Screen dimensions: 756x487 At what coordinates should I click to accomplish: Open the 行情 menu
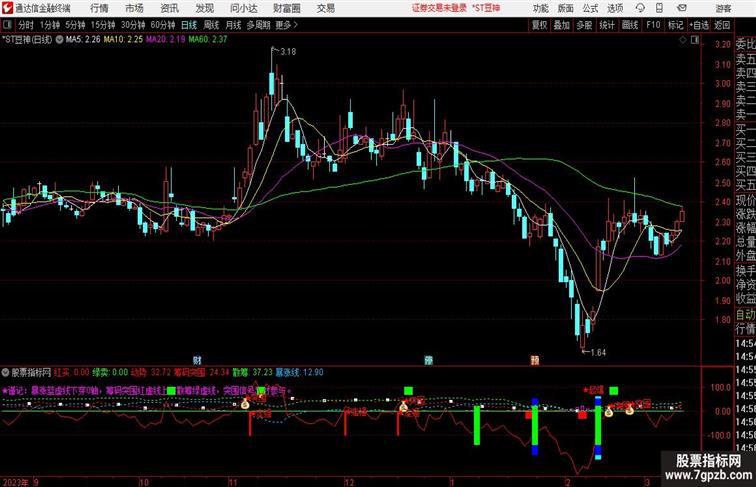pos(99,8)
